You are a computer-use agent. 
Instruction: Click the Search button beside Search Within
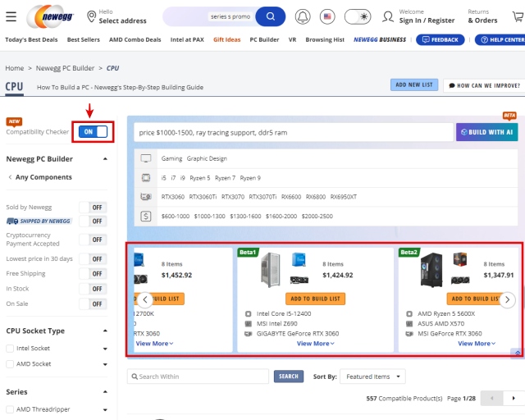click(x=289, y=377)
